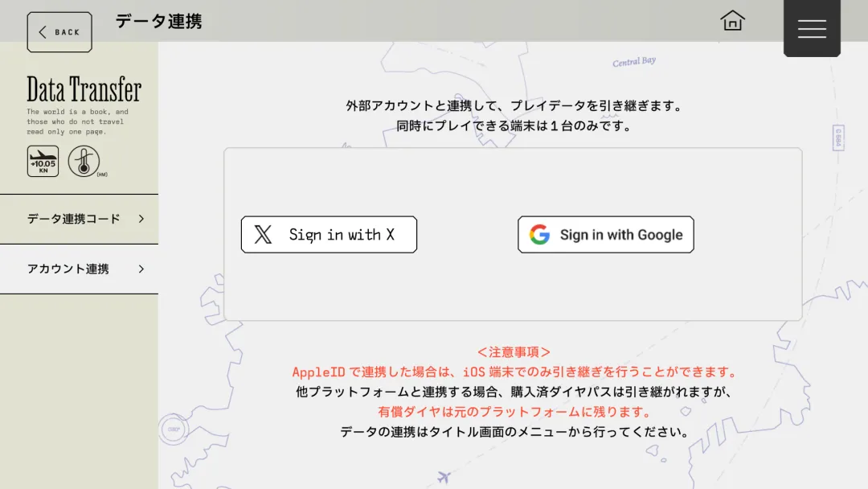Click the Google G logo
The image size is (868, 489).
point(539,235)
